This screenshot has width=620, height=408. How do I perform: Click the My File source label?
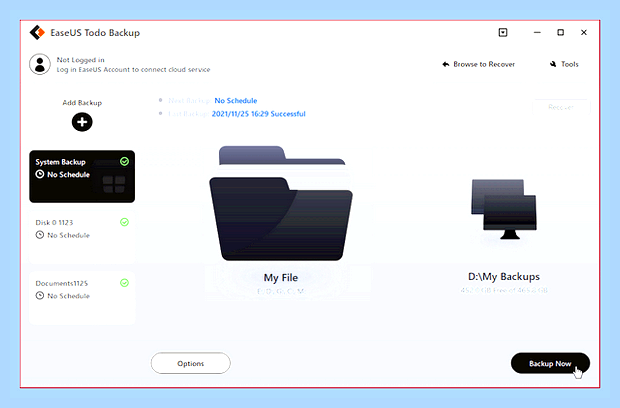[281, 278]
